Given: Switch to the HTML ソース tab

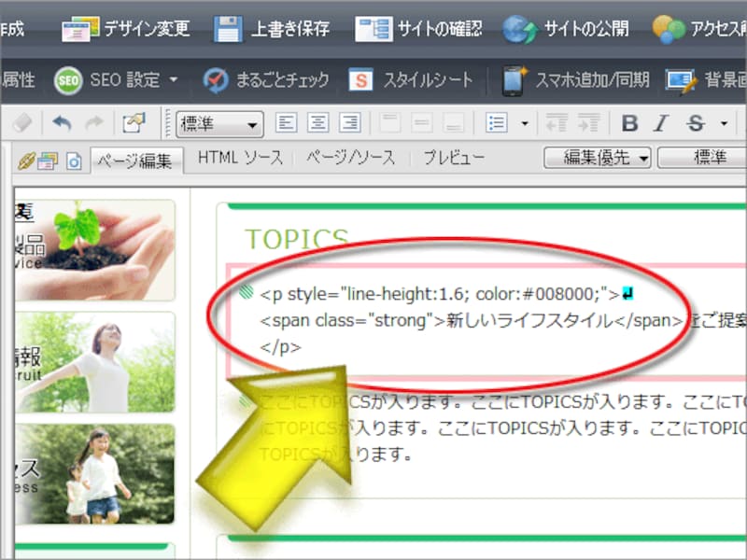Looking at the screenshot, I should (x=240, y=159).
